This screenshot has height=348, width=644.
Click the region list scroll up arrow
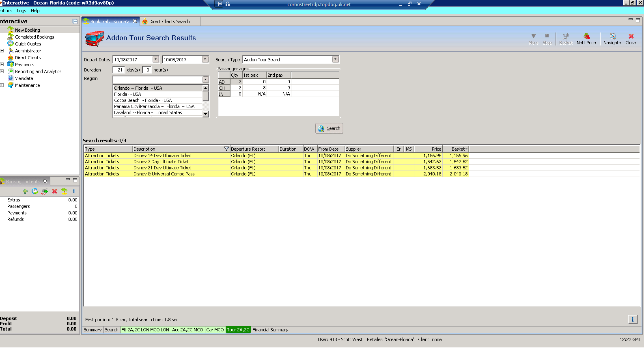205,88
